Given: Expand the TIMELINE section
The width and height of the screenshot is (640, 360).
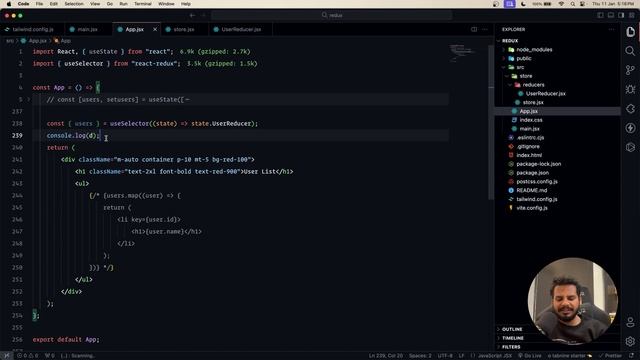Looking at the screenshot, I should point(513,338).
